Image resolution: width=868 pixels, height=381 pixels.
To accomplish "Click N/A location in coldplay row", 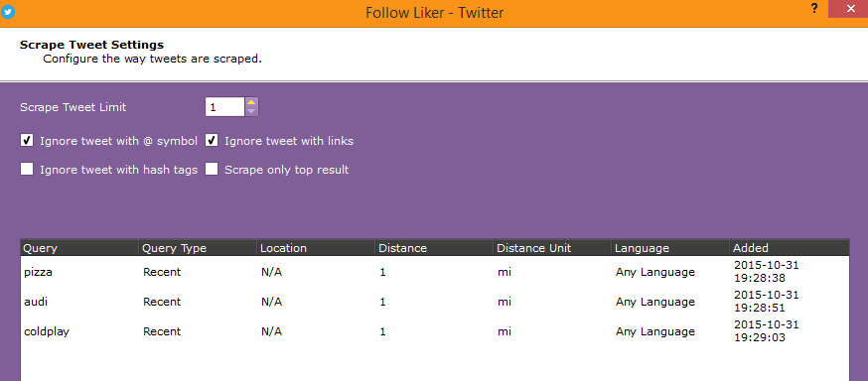I will 271,331.
